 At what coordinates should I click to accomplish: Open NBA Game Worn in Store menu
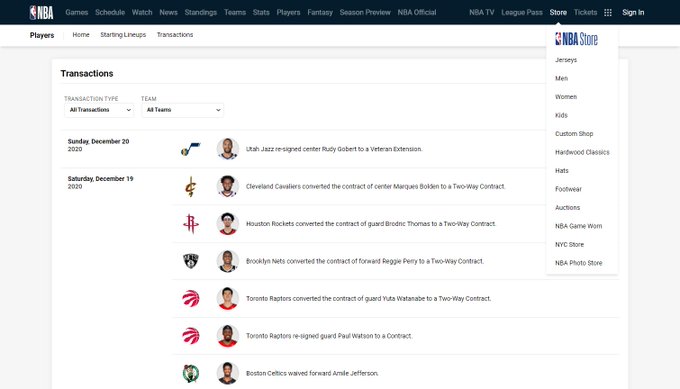click(579, 226)
